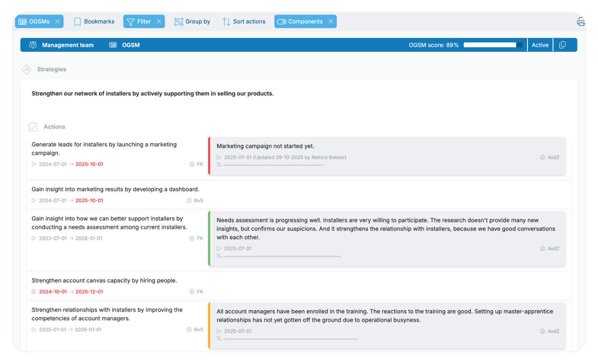Click the Strategies diamond icon
This screenshot has width=598, height=364.
26,69
